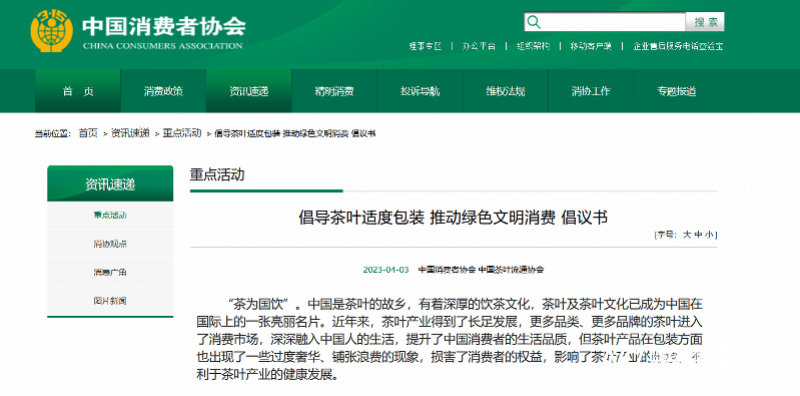The image size is (800, 396).
Task: Click the paragraph starting “茶为国饮”
Action: click(x=449, y=340)
